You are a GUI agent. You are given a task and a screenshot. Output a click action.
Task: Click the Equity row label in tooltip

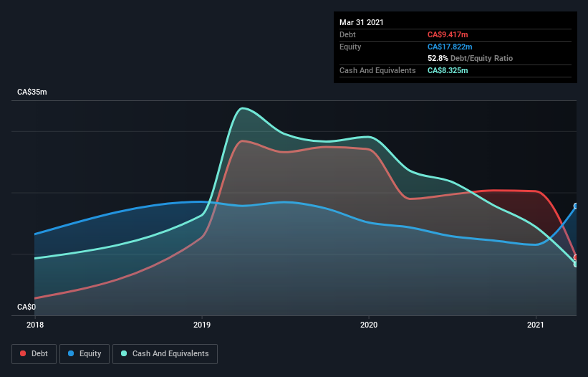(350, 47)
